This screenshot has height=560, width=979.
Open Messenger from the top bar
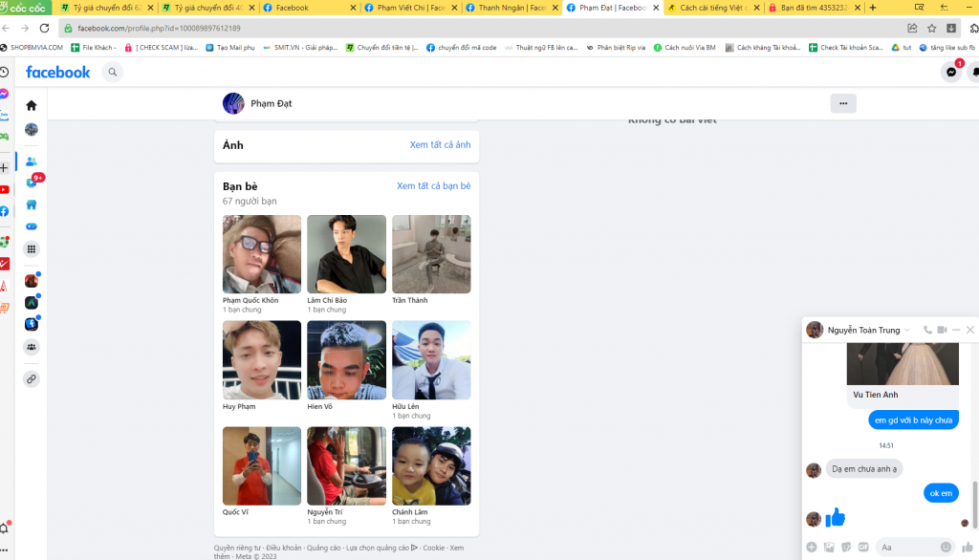951,73
